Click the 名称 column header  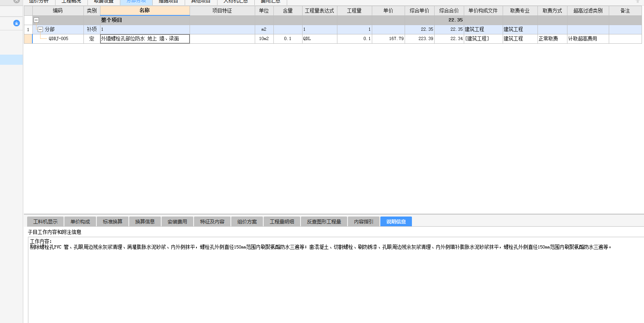pyautogui.click(x=145, y=11)
